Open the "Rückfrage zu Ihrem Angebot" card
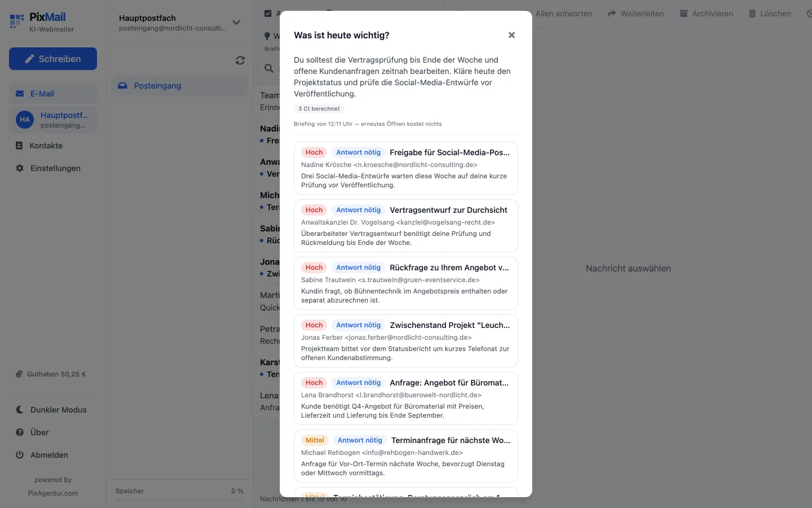 [406, 283]
